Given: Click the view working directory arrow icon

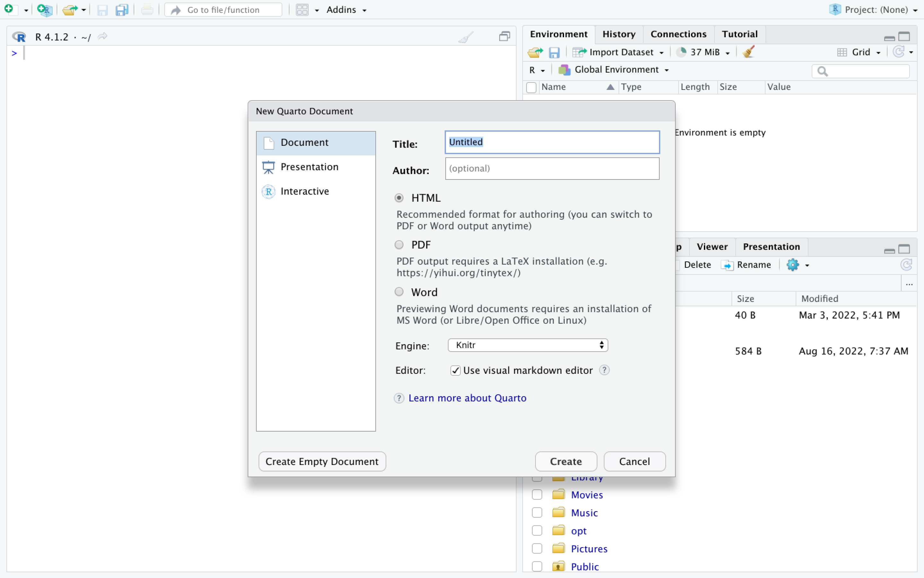Looking at the screenshot, I should pos(102,36).
